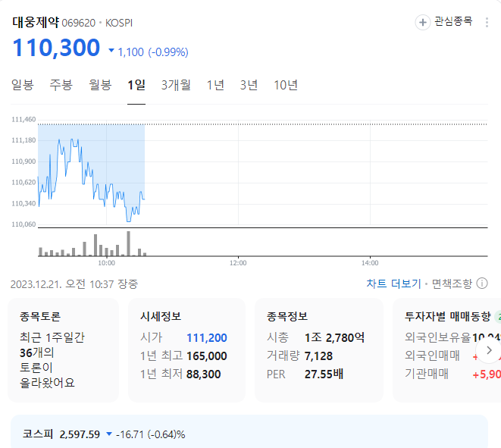The image size is (501, 448).
Task: Click the 시총 value 1조 2,780억
Action: pyautogui.click(x=334, y=338)
